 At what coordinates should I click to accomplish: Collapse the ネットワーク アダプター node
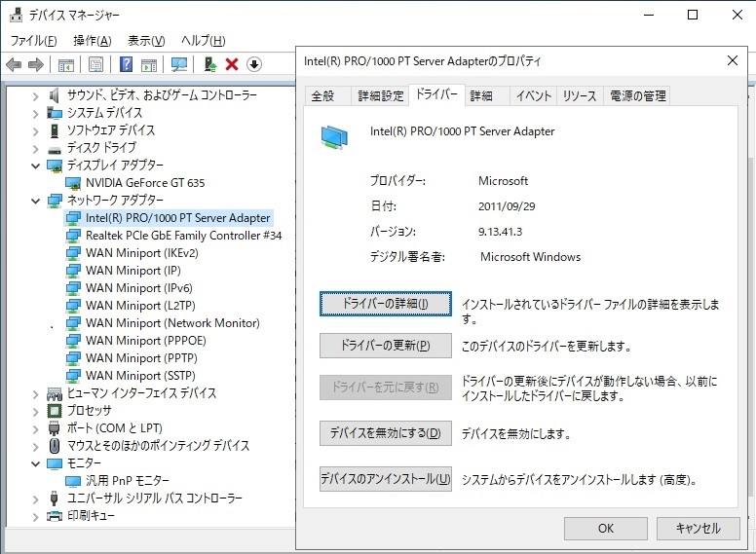pyautogui.click(x=35, y=201)
